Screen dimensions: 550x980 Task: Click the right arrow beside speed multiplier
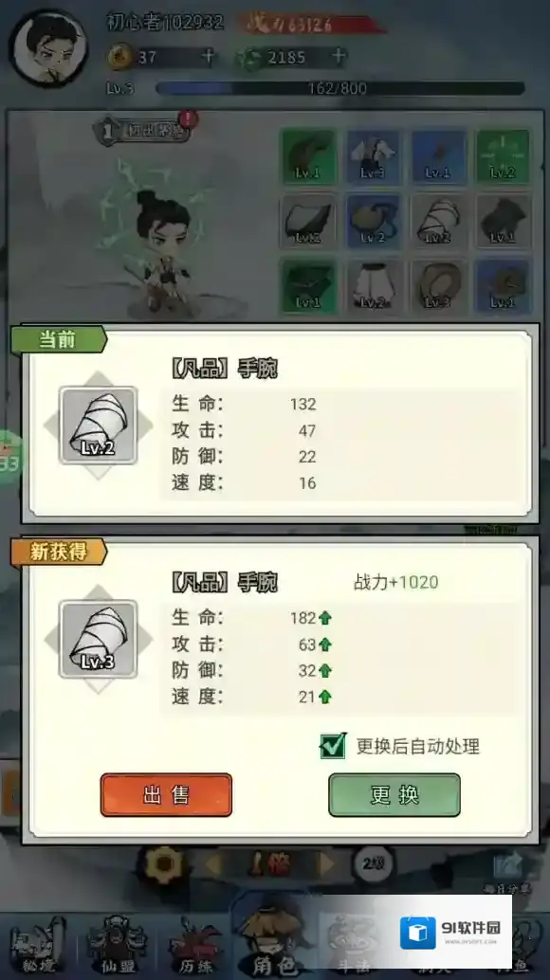[326, 865]
